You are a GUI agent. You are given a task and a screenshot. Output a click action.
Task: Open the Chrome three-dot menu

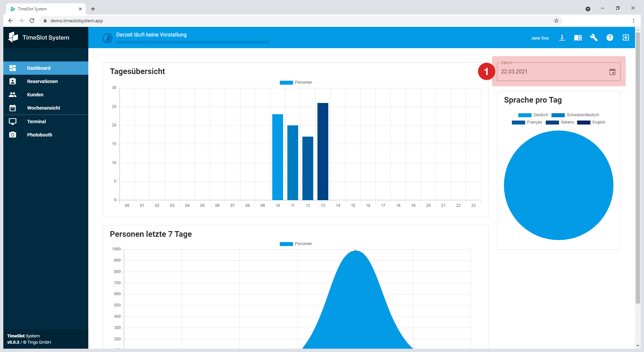(x=633, y=21)
